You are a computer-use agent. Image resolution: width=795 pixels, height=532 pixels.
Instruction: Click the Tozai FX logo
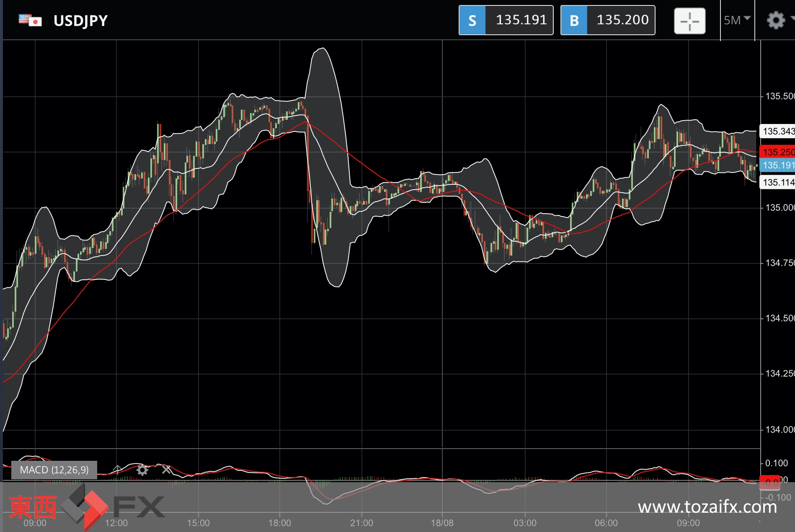click(86, 507)
